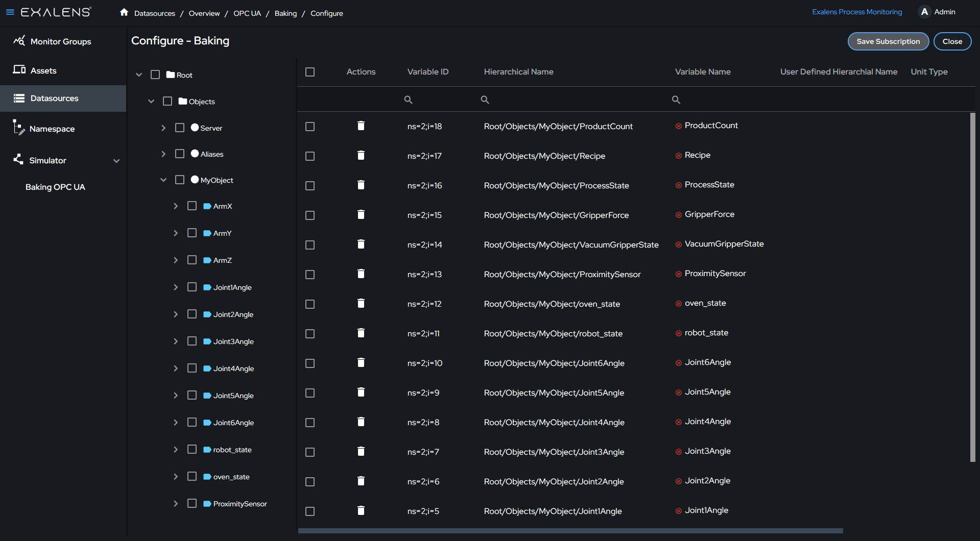Click the Admin avatar icon
The width and height of the screenshot is (980, 541).
coord(924,12)
